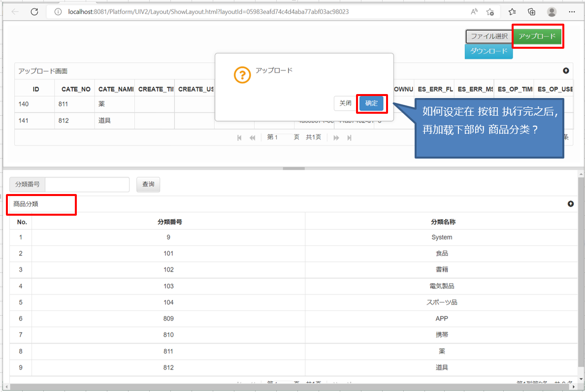Click the 查询 search button
The height and width of the screenshot is (392, 585).
pos(148,184)
